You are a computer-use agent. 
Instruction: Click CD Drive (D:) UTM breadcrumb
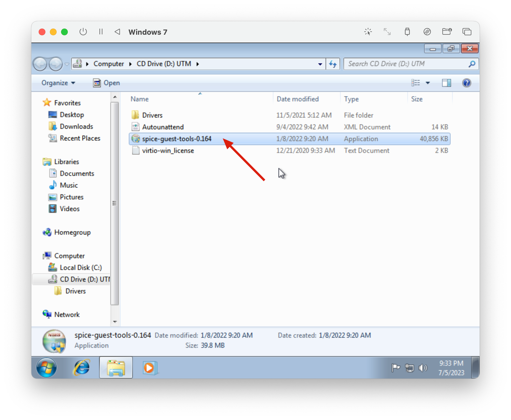point(164,64)
